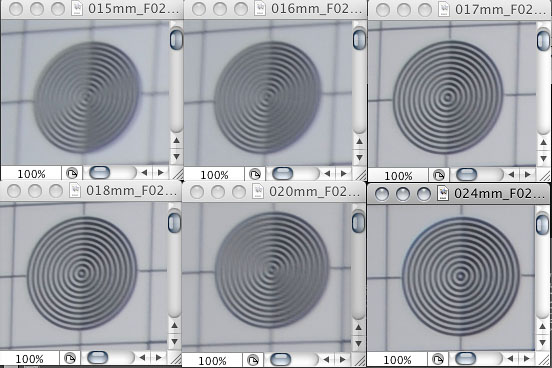The height and width of the screenshot is (368, 552).
Task: Click scroll right arrow in 017mm window
Action: 527,174
